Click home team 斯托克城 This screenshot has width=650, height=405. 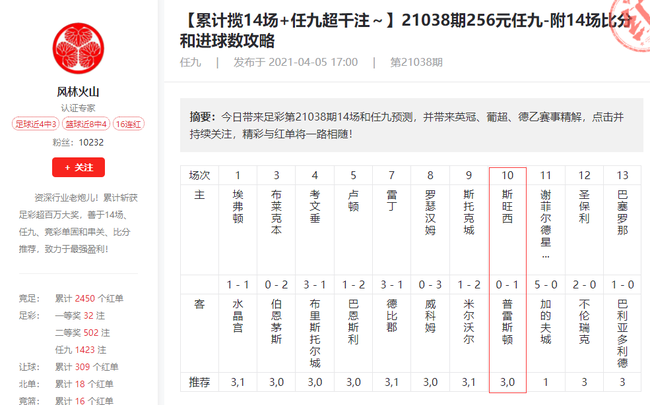click(469, 212)
